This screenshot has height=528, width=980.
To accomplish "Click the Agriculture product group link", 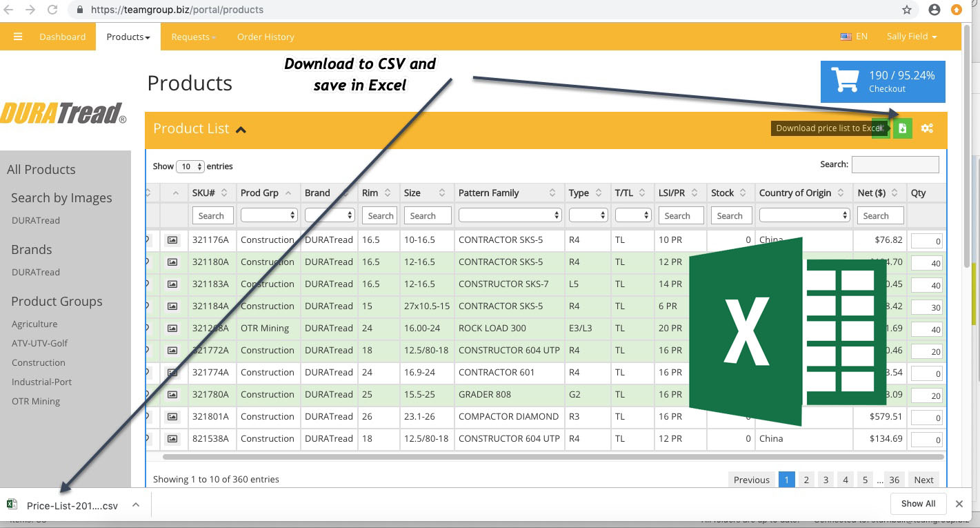I will pyautogui.click(x=34, y=324).
